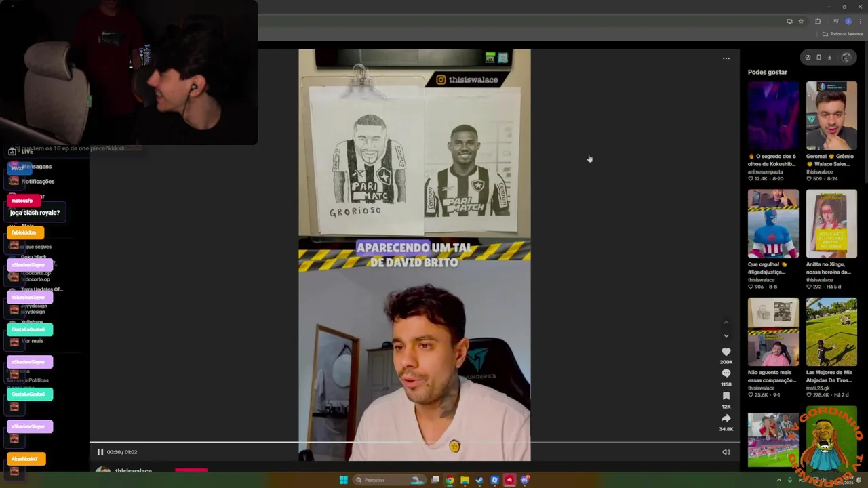This screenshot has width=868, height=488.
Task: Expand the system tray hidden icons
Action: tap(778, 480)
